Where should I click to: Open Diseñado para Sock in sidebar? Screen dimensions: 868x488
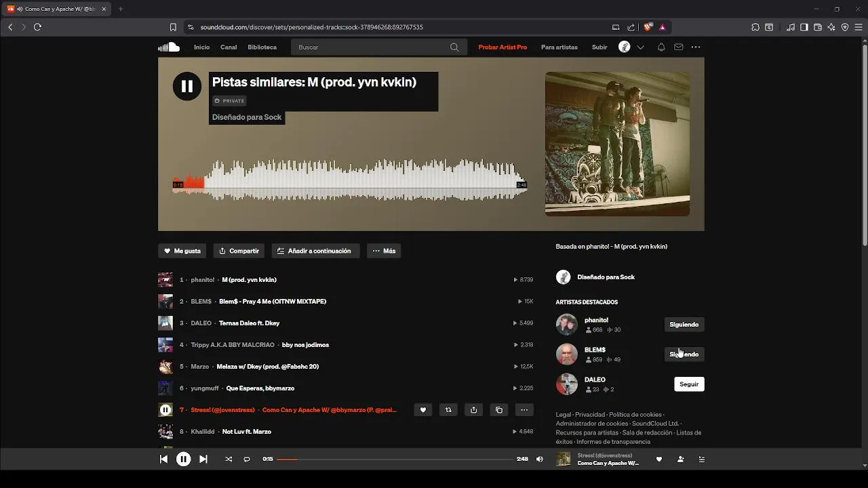pos(606,277)
